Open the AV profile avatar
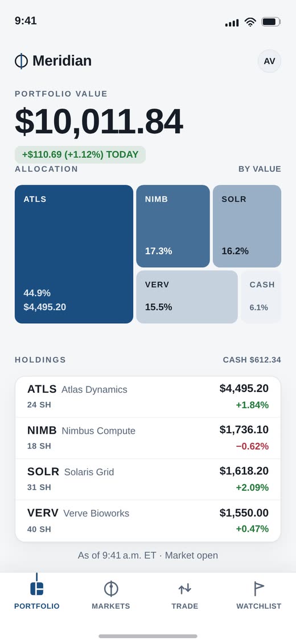This screenshot has width=296, height=644. [x=269, y=61]
